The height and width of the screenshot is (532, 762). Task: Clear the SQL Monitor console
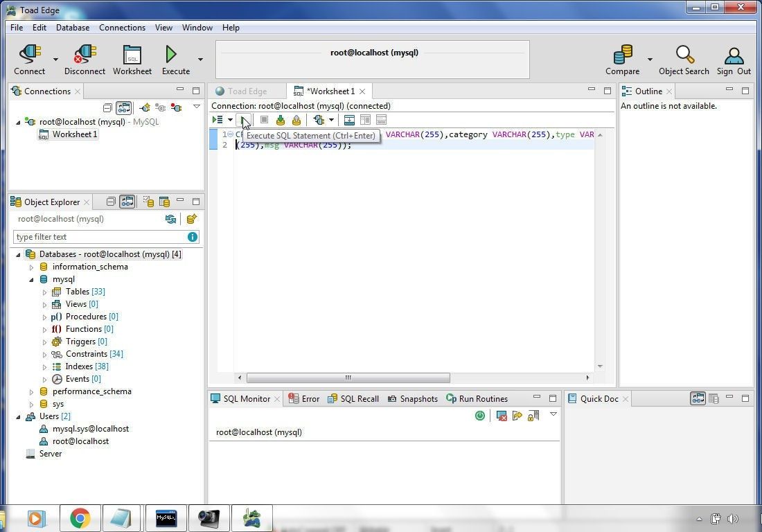click(x=502, y=416)
